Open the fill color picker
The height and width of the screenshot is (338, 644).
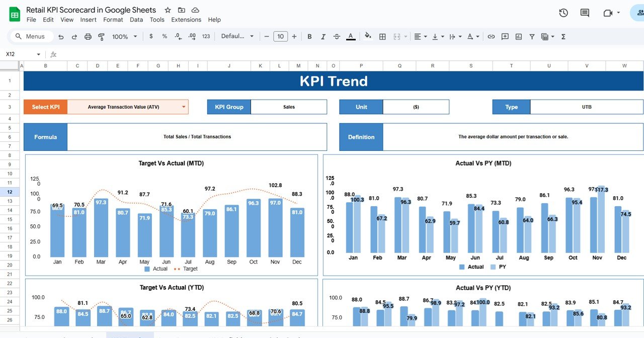click(368, 37)
